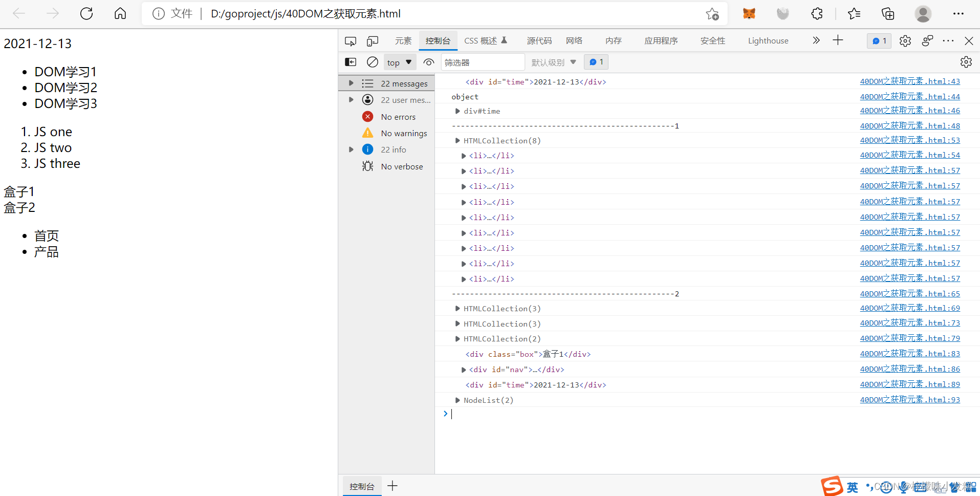Switch to the 控制台 tab

coord(438,41)
